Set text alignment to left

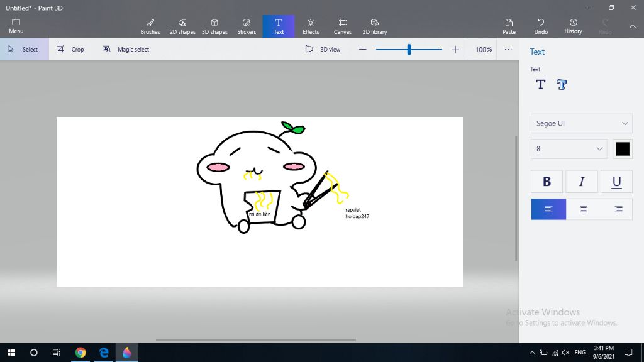(x=548, y=209)
